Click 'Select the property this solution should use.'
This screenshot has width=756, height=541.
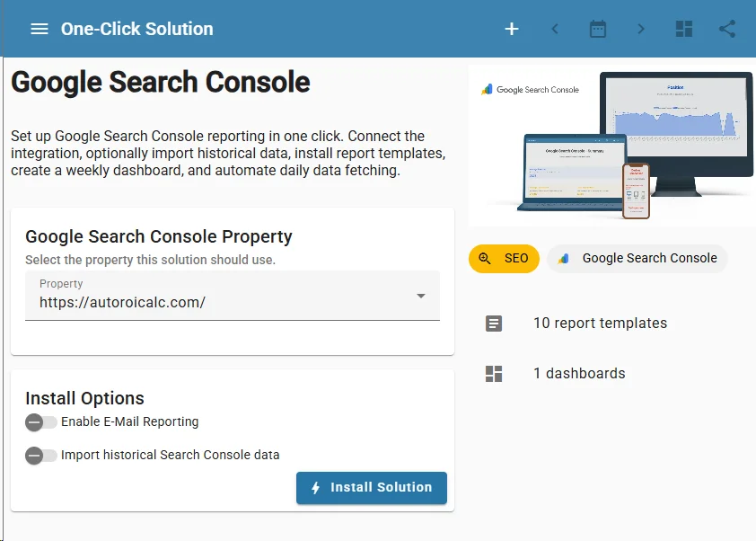click(151, 260)
